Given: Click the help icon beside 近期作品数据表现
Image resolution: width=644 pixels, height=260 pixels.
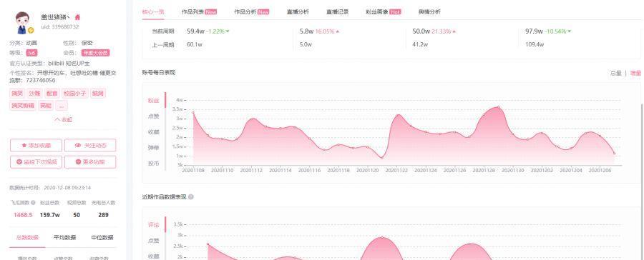Looking at the screenshot, I should pyautogui.click(x=191, y=197).
